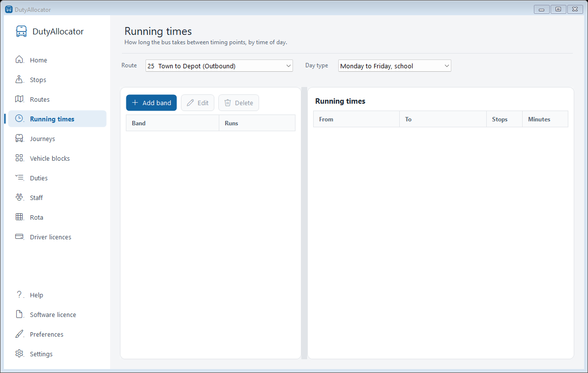Click the Routes map icon
The image size is (588, 373).
click(20, 99)
